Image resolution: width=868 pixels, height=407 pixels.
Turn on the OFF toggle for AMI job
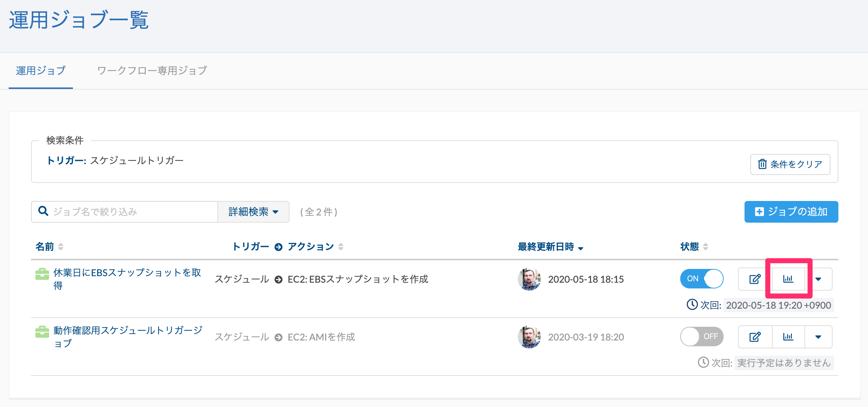point(702,337)
